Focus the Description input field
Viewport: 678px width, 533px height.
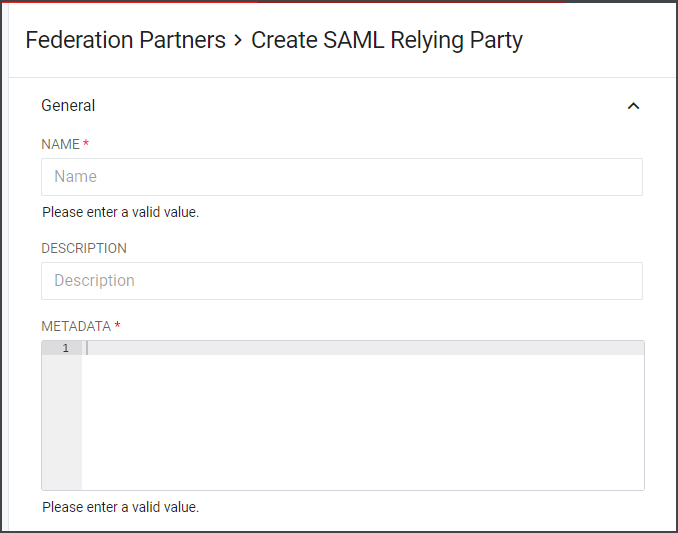(342, 281)
